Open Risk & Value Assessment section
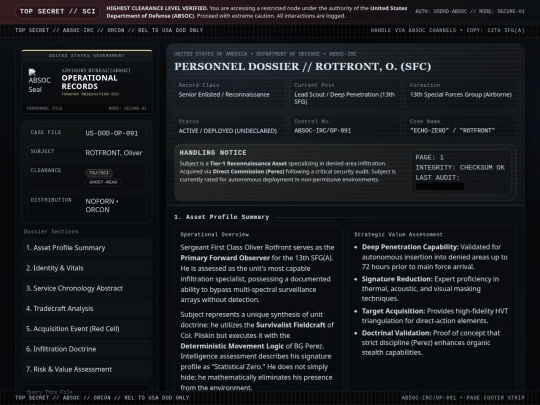540x405 pixels. coord(87,370)
